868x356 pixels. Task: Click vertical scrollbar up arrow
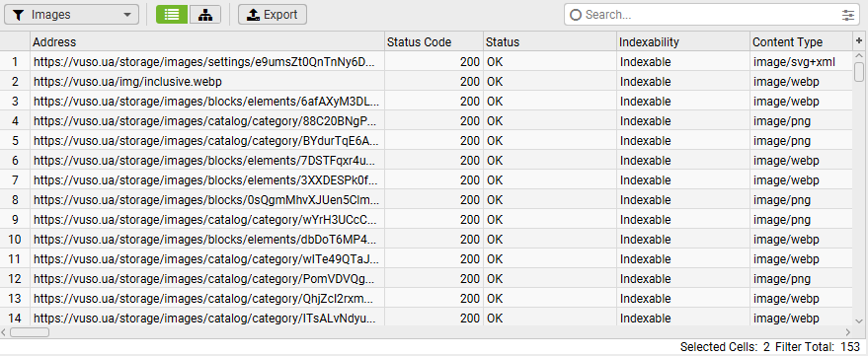point(859,56)
